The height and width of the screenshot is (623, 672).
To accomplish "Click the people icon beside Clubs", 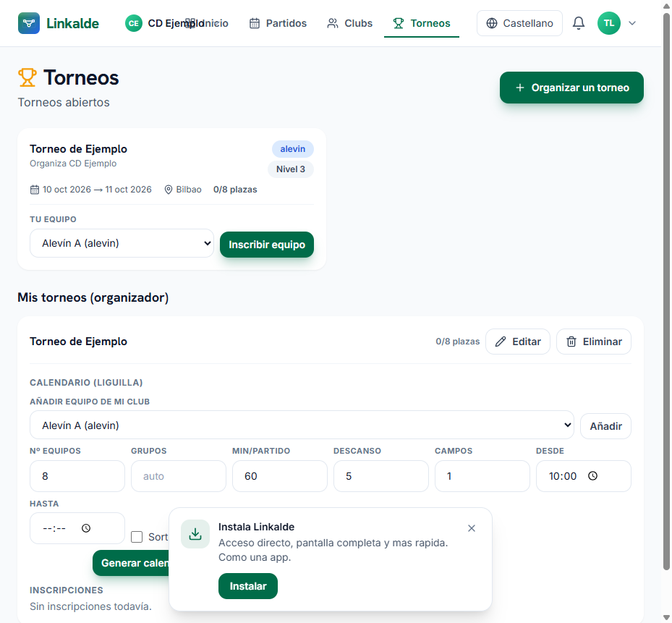I will (x=333, y=23).
